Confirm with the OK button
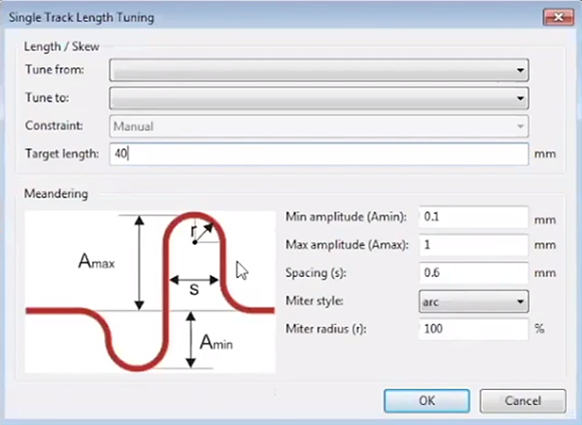582x425 pixels. pos(427,401)
